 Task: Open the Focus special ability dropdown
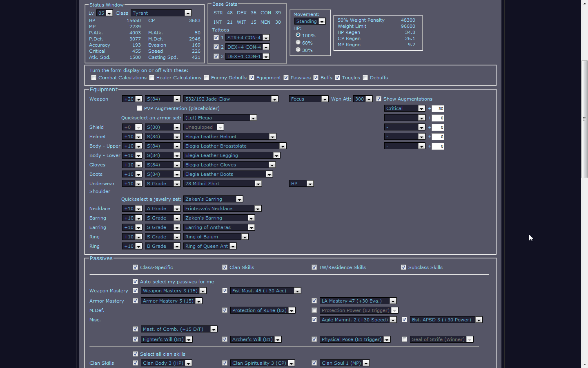point(309,99)
